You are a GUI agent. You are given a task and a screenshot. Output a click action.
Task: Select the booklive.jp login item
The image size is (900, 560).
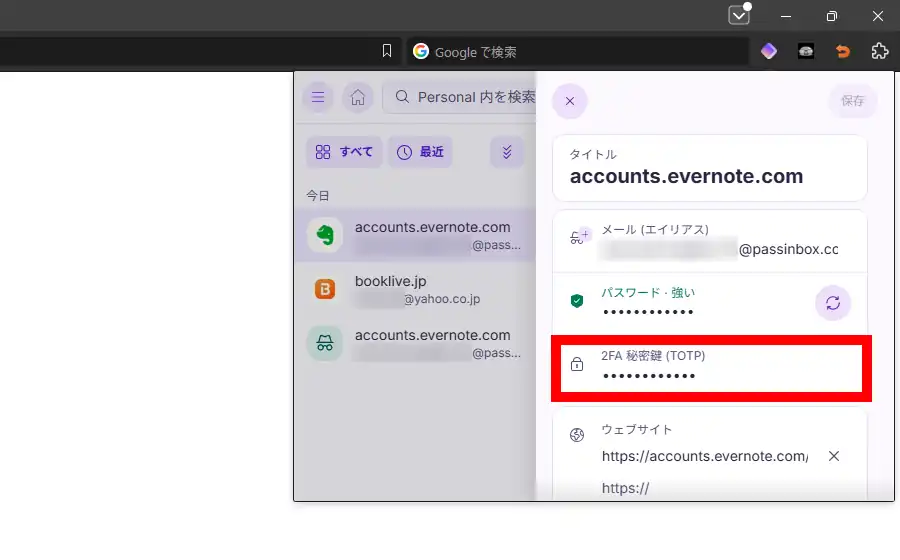[415, 289]
